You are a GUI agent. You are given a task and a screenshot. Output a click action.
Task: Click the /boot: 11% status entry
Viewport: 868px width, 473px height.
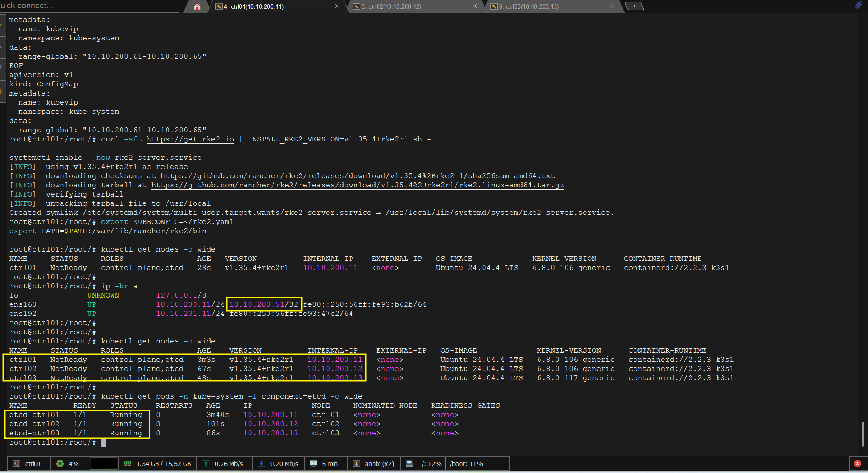coord(466,464)
